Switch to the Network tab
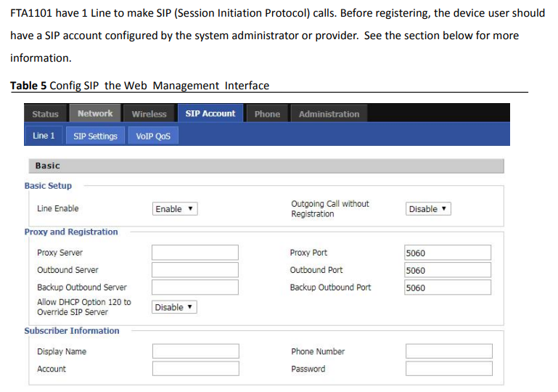Viewport: 558px width, 392px height. (x=95, y=113)
